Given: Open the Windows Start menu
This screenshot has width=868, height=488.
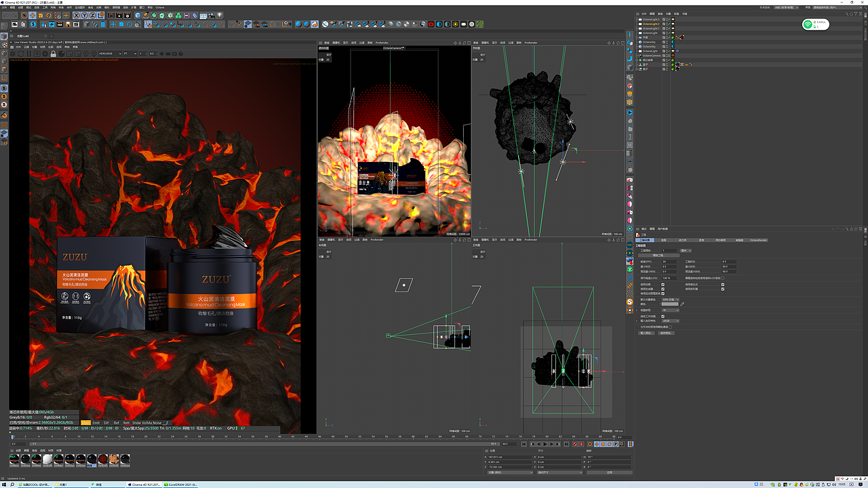Looking at the screenshot, I should click(x=4, y=485).
